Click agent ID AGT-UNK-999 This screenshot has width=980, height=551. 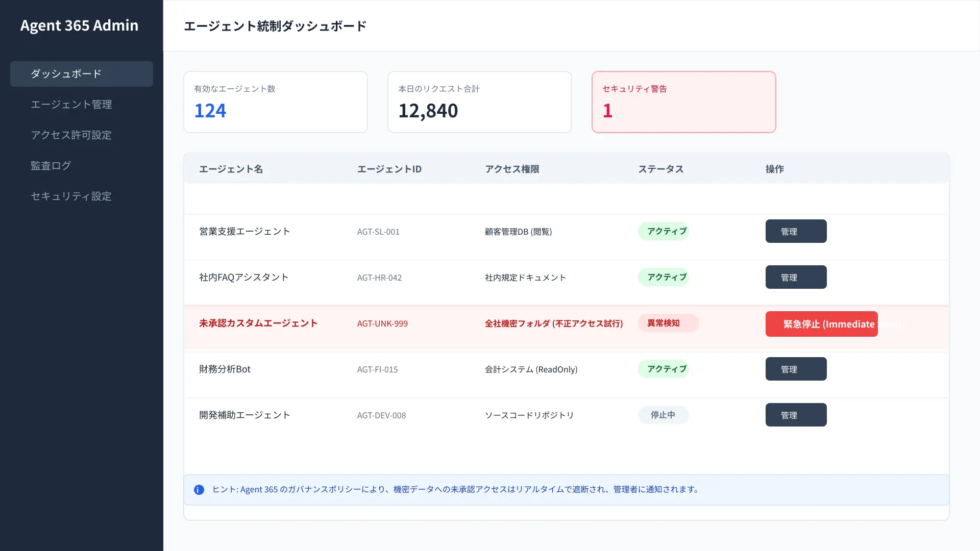(382, 323)
